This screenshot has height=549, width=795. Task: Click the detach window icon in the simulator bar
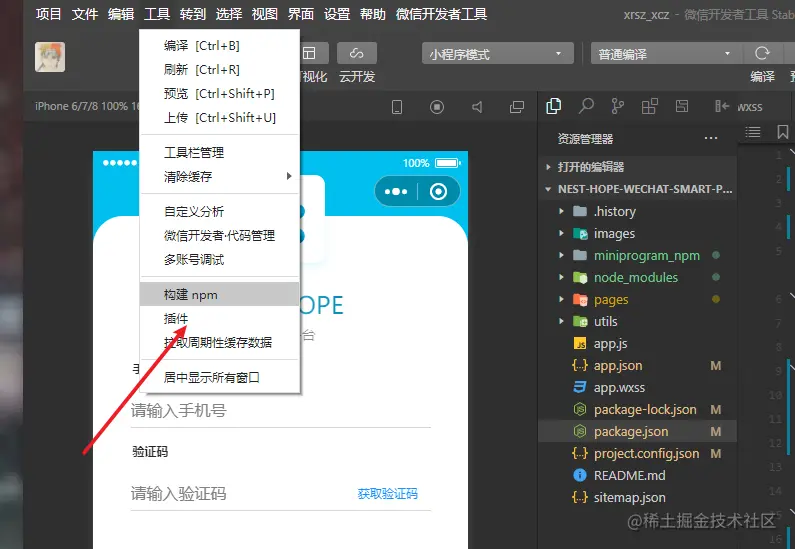[517, 107]
